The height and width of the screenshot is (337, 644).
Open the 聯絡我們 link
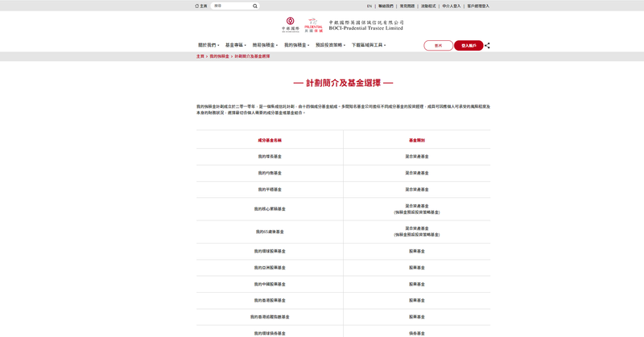pos(386,6)
